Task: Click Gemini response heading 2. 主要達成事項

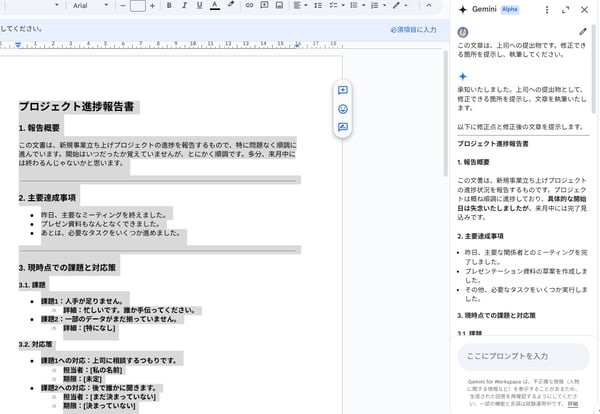Action: 480,236
